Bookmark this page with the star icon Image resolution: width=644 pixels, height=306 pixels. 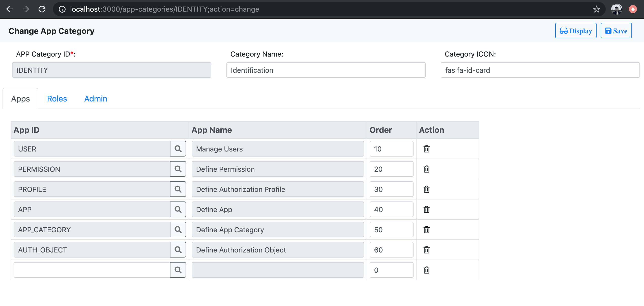pos(596,9)
